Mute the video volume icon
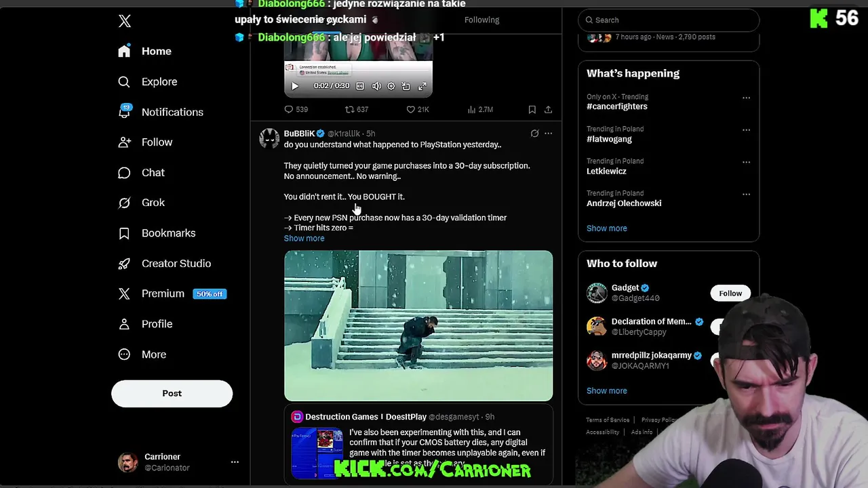The width and height of the screenshot is (868, 488). [x=376, y=86]
